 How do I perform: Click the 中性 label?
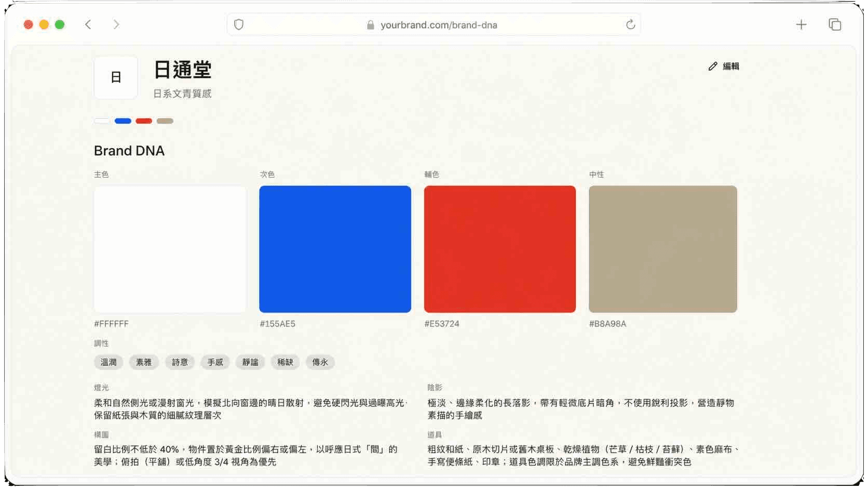pos(596,175)
